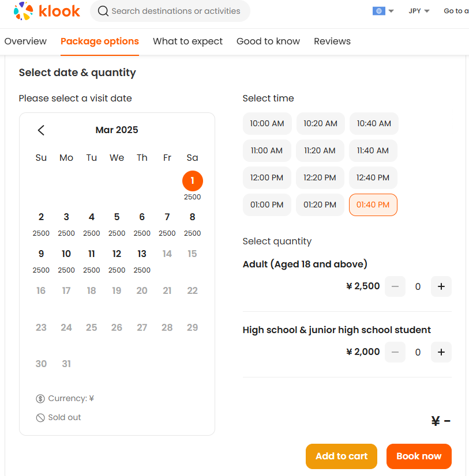Select the 01:20 PM time slot
469x476 pixels.
320,205
